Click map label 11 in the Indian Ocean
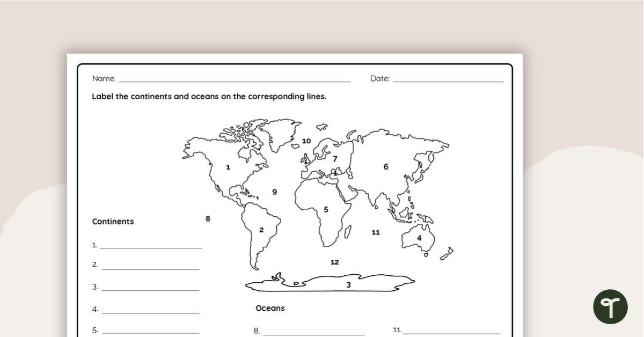Screen dimensions: 644x337 pos(376,232)
